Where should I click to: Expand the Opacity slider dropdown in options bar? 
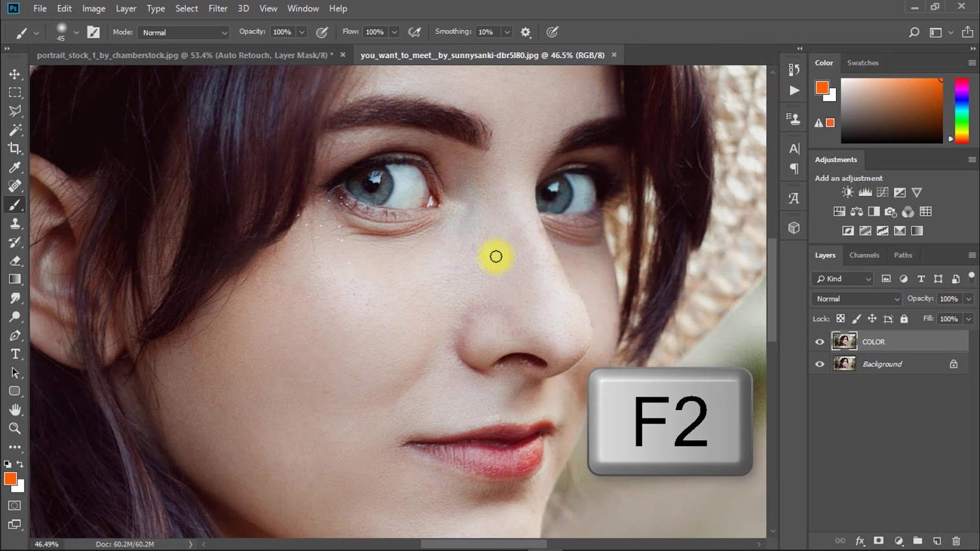(x=301, y=32)
